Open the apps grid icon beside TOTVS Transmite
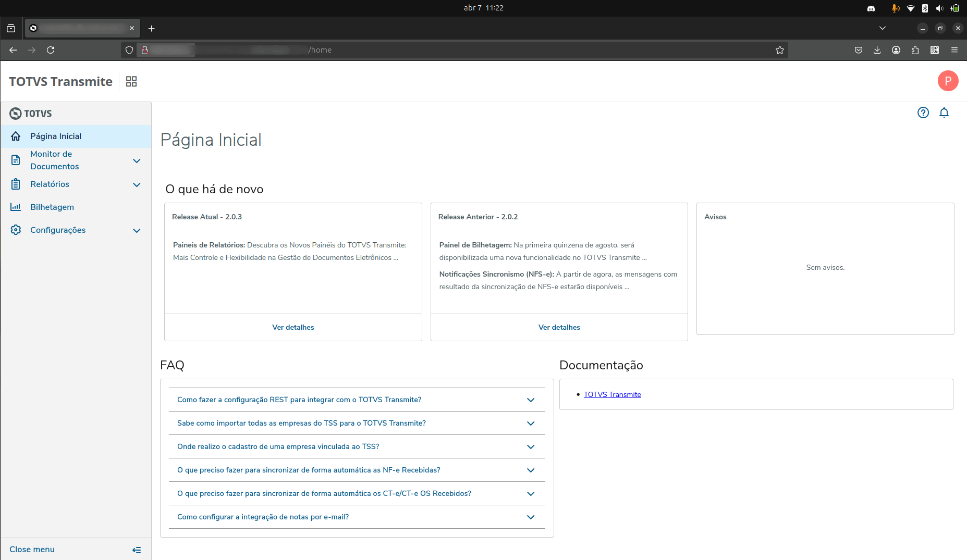967x560 pixels. [131, 82]
